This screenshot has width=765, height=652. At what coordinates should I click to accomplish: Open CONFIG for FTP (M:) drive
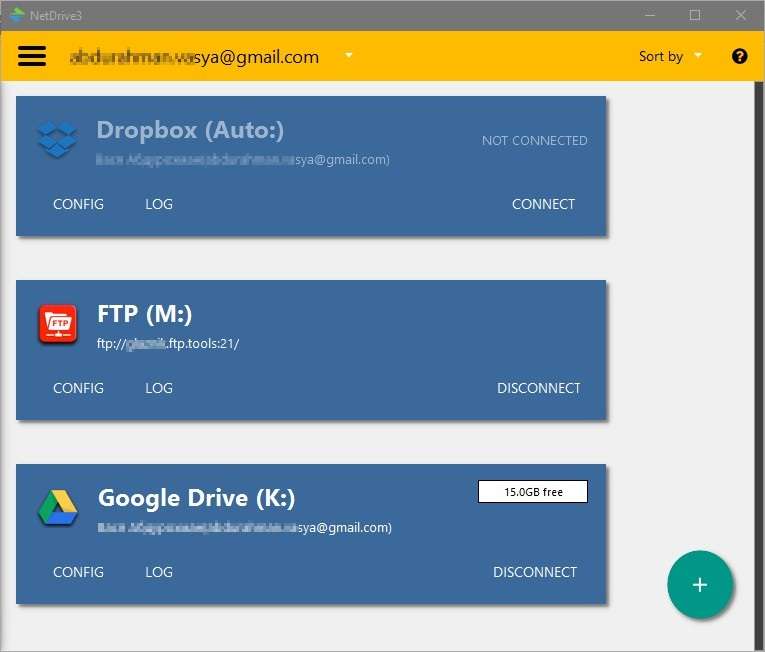pyautogui.click(x=78, y=388)
